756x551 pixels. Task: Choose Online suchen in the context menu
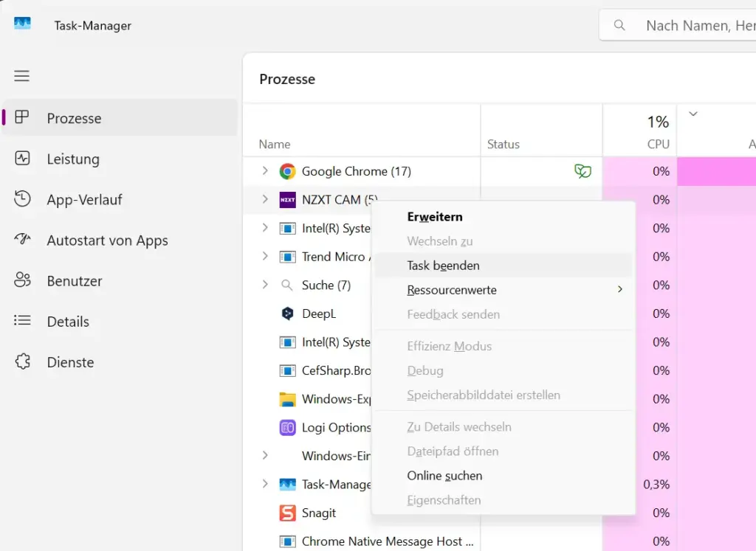point(503,476)
